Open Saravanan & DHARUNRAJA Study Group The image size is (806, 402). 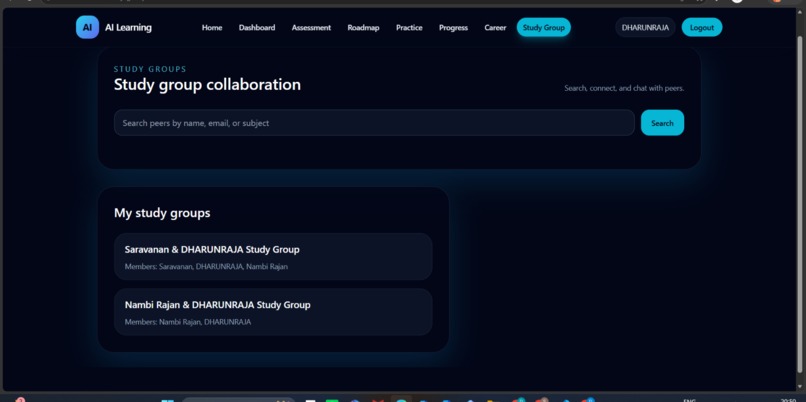(x=273, y=257)
